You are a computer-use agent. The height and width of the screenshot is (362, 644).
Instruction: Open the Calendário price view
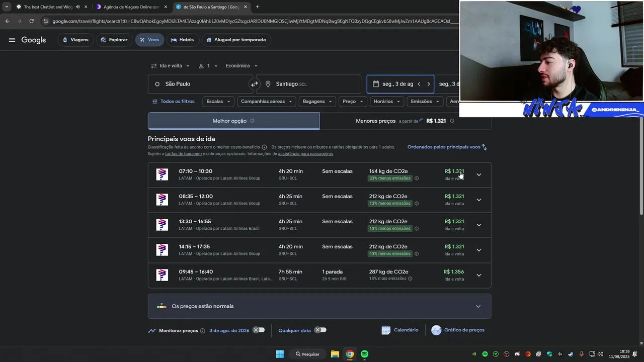(400, 330)
